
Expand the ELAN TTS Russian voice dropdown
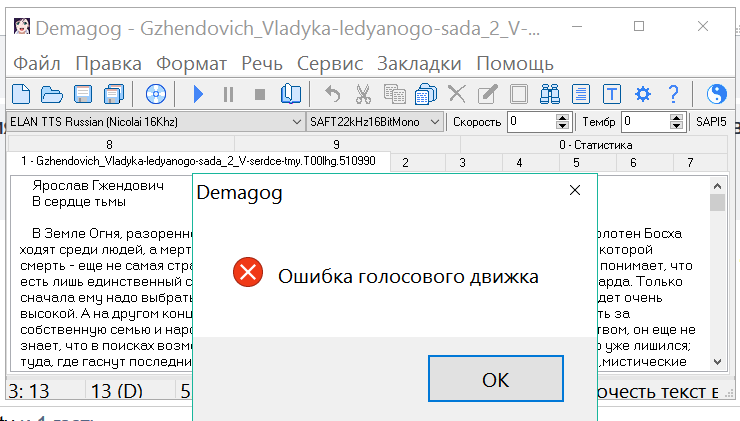(x=296, y=122)
